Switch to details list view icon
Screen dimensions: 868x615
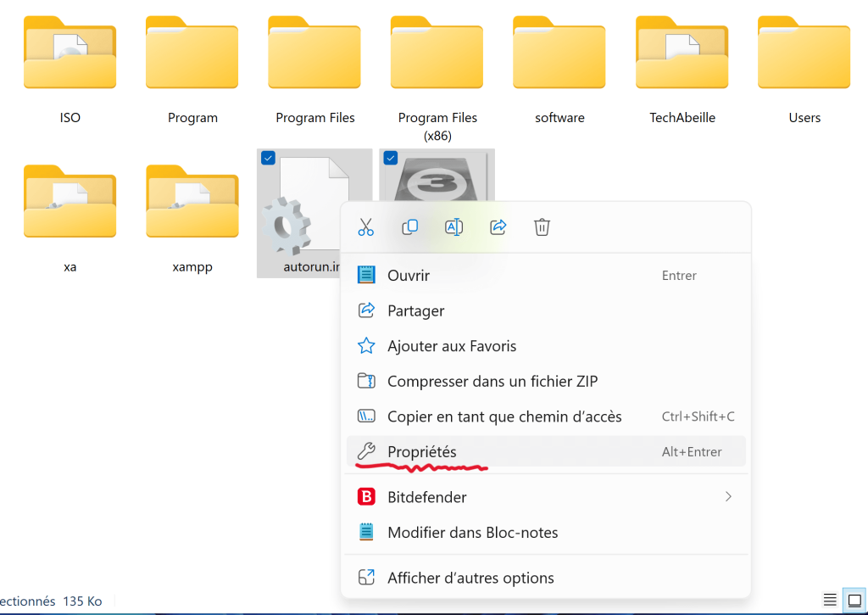(830, 601)
